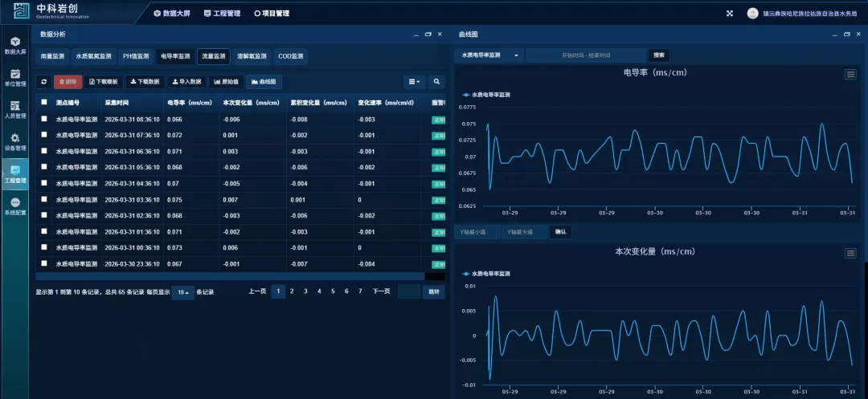The width and height of the screenshot is (868, 399).
Task: Switch to the COD监测 tab
Action: click(x=290, y=56)
